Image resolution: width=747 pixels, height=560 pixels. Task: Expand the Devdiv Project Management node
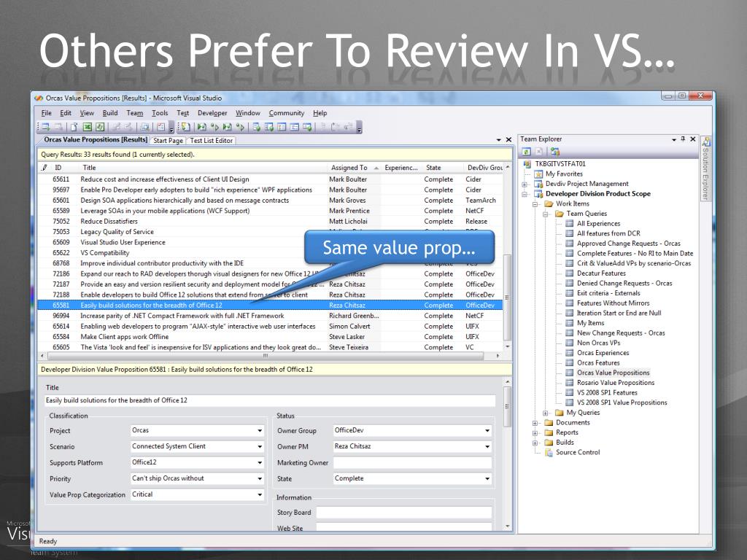[525, 184]
